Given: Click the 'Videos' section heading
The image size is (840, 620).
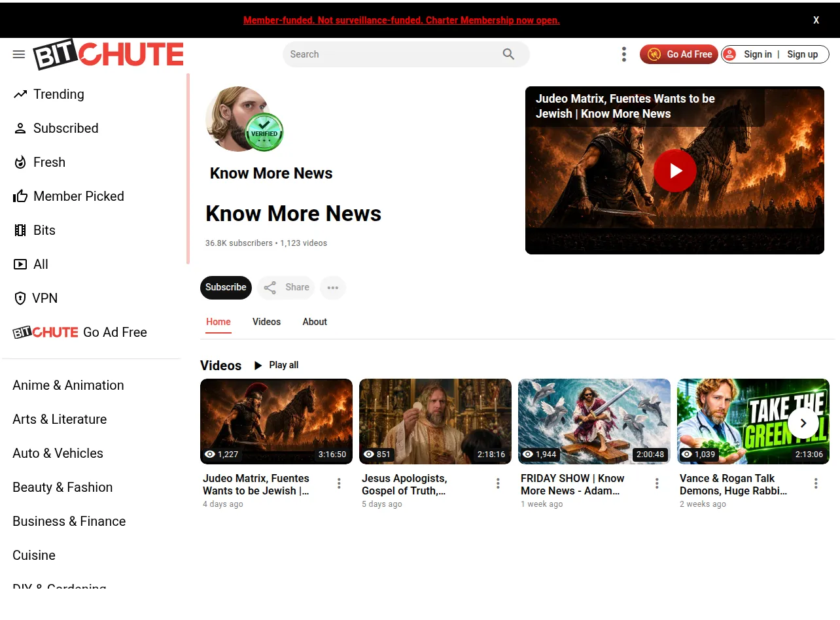Looking at the screenshot, I should [x=220, y=366].
